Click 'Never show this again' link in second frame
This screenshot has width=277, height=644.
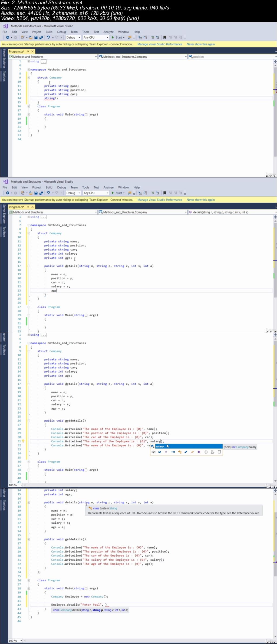click(201, 200)
